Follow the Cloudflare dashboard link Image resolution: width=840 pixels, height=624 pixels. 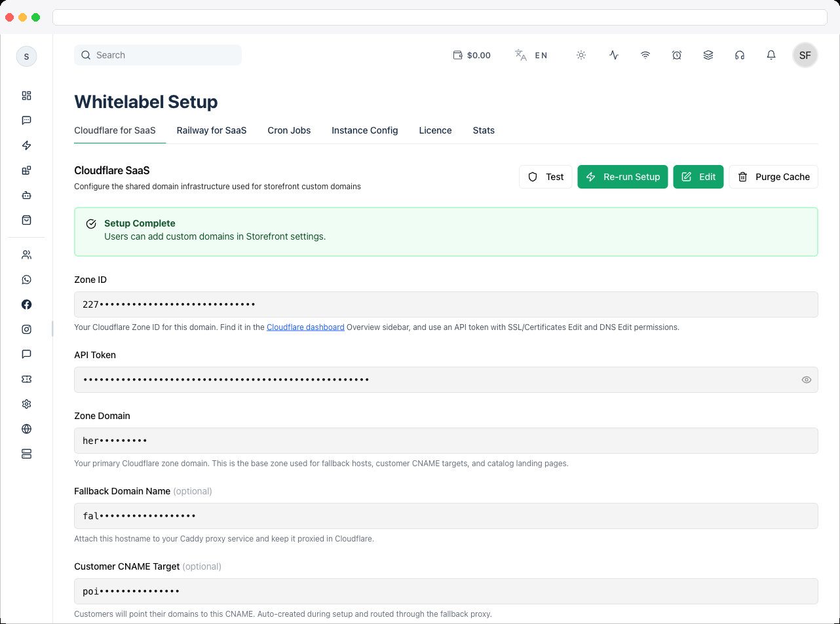pyautogui.click(x=305, y=327)
